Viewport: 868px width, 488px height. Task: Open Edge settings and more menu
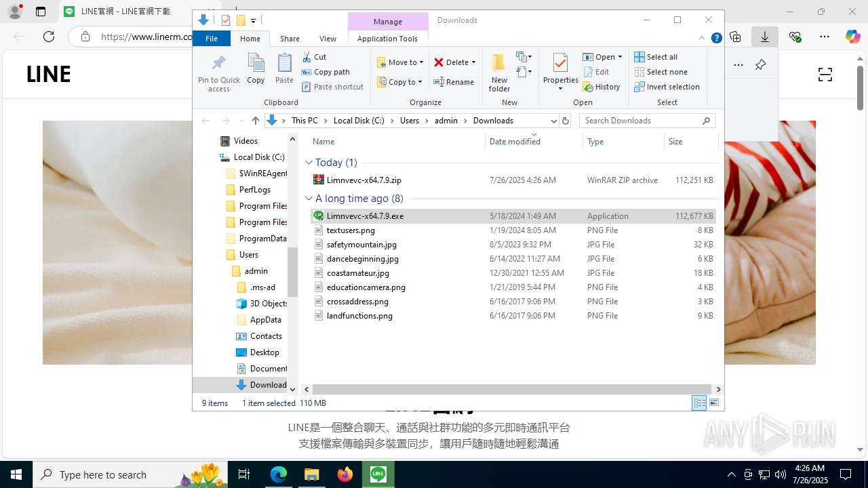[x=824, y=37]
